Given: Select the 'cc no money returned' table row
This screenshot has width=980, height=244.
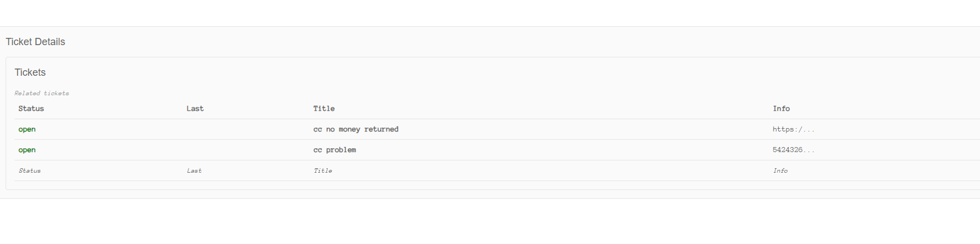Looking at the screenshot, I should pyautogui.click(x=497, y=129).
